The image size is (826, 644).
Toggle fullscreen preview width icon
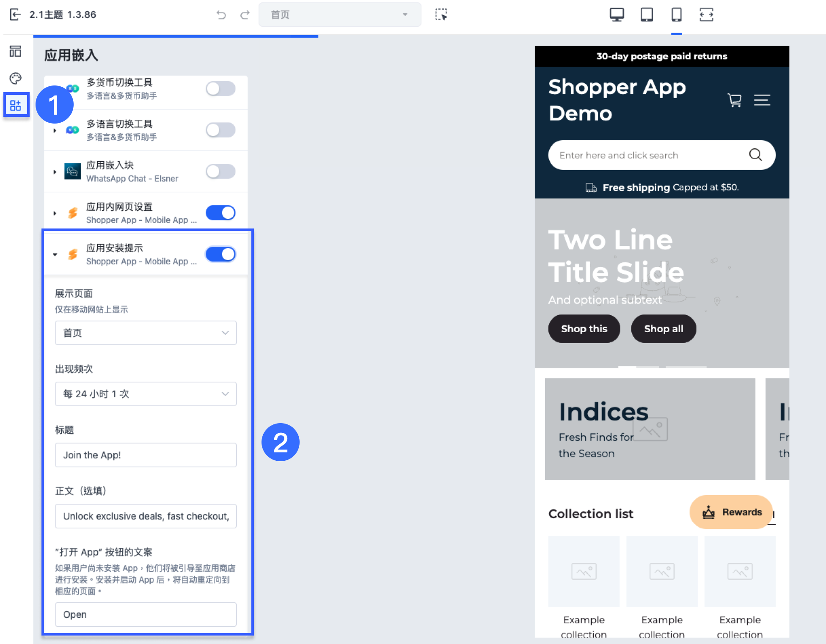(x=706, y=15)
